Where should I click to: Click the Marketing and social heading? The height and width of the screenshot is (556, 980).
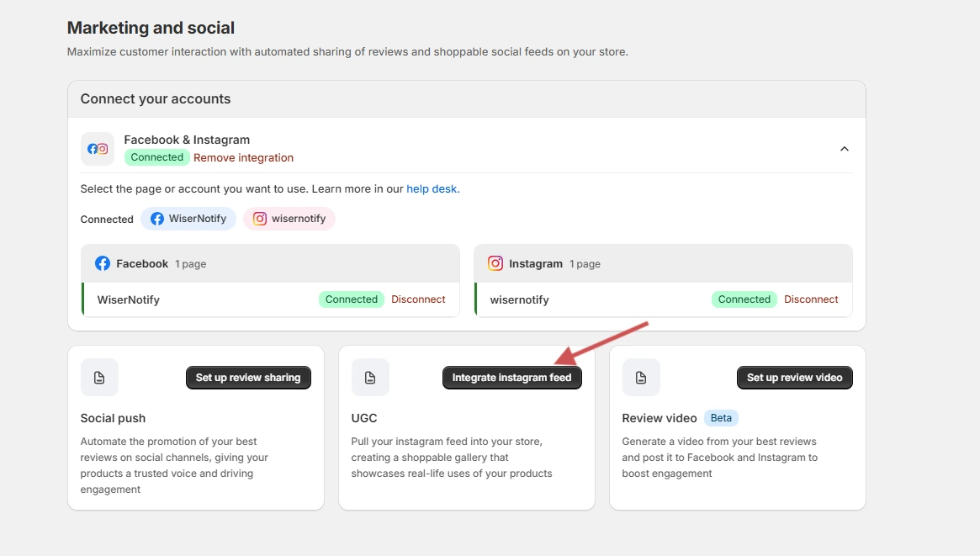tap(151, 28)
